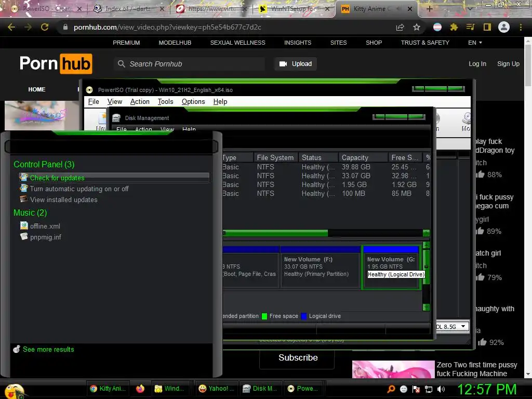
Task: Click the Sign Up link
Action: click(x=508, y=64)
